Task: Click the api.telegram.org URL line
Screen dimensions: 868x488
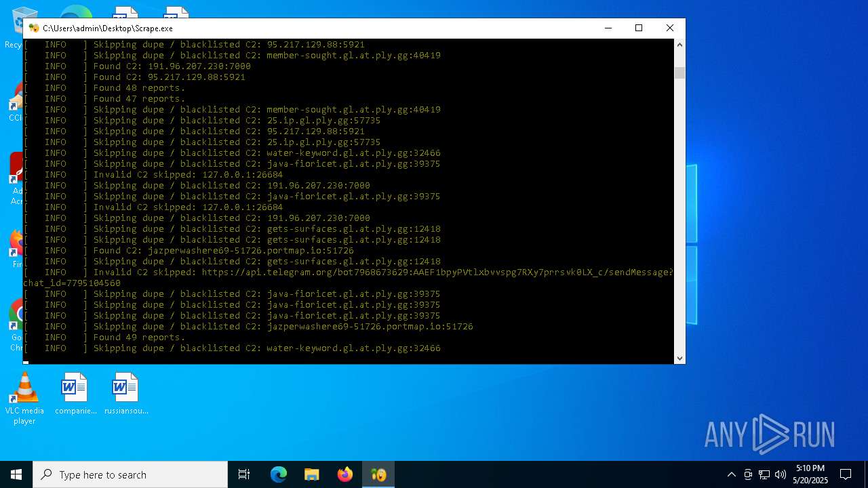Action: (349, 272)
